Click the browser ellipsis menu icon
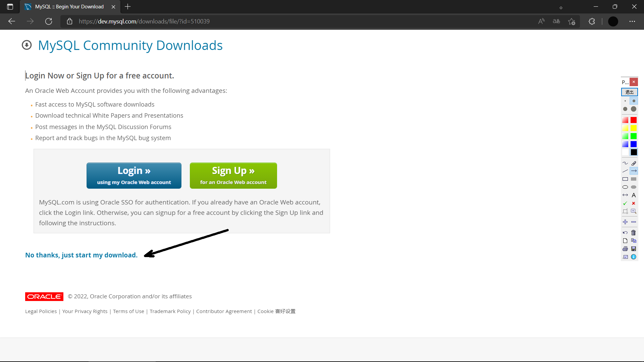This screenshot has height=362, width=644. point(633,21)
